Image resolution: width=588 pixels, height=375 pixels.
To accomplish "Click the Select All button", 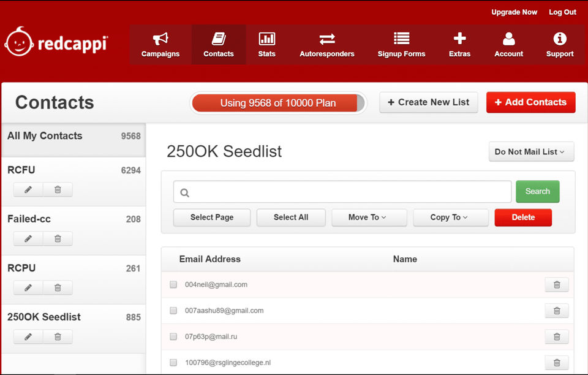I will click(x=291, y=218).
